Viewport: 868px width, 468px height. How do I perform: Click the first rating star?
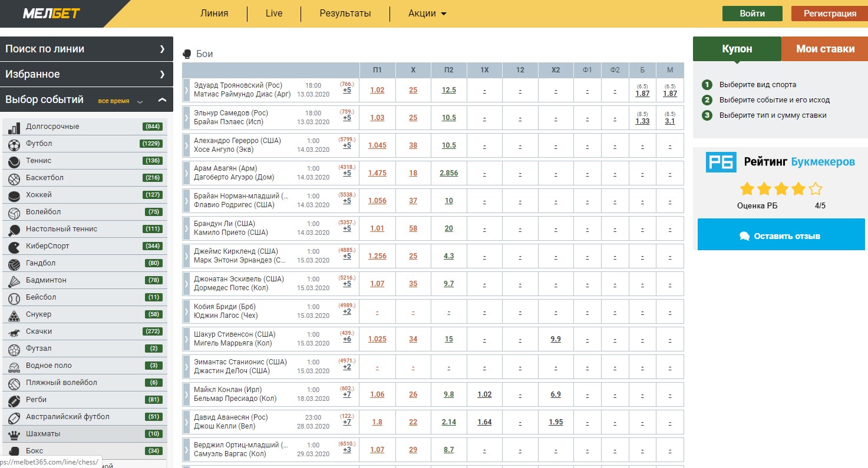(747, 189)
